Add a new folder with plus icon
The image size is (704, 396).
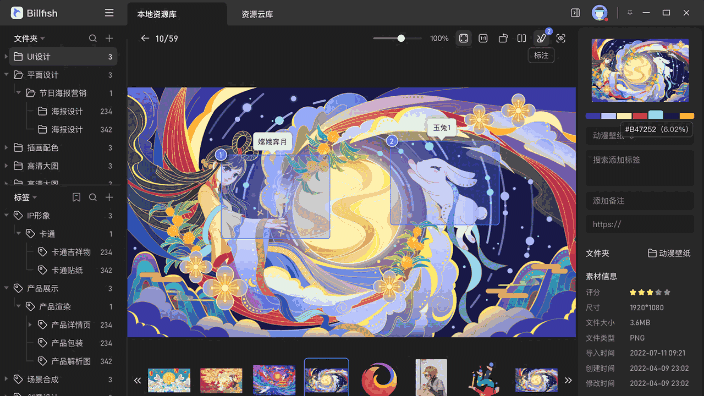(109, 38)
